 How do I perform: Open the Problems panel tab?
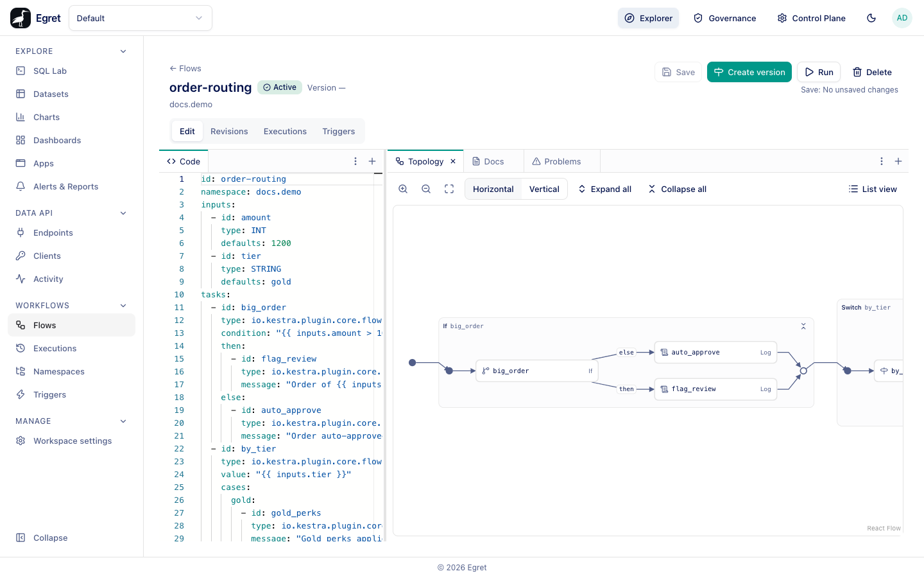(x=562, y=161)
